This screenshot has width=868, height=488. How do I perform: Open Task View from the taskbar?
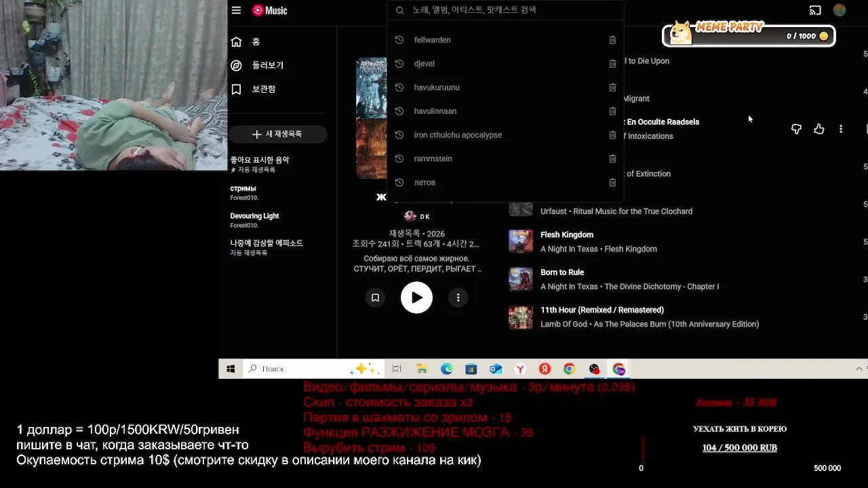[x=397, y=369]
